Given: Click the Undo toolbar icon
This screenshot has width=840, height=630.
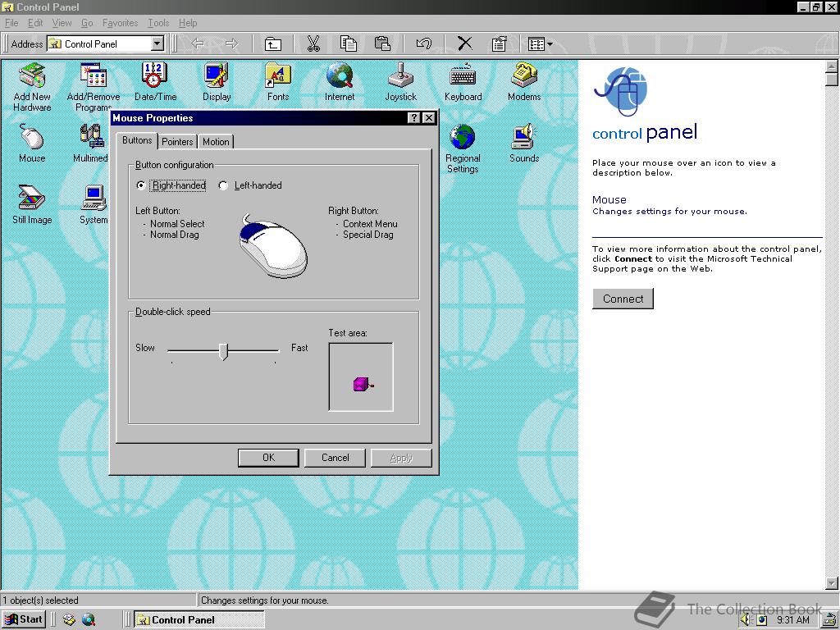Looking at the screenshot, I should [424, 43].
